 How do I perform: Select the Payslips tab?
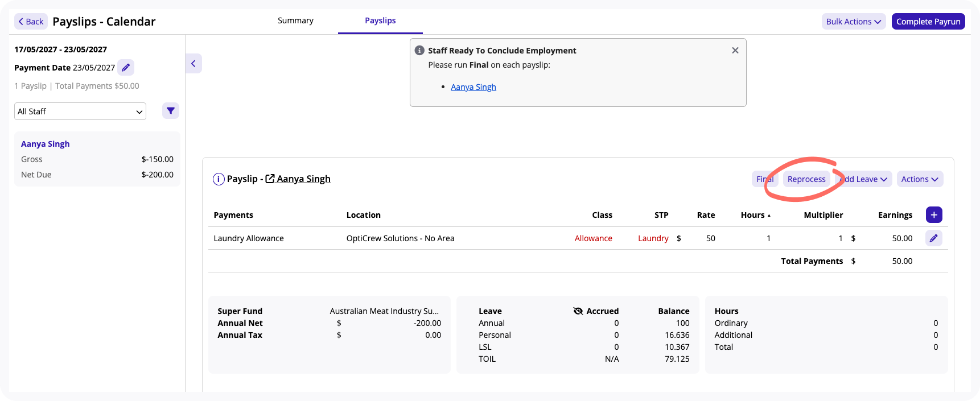(380, 20)
